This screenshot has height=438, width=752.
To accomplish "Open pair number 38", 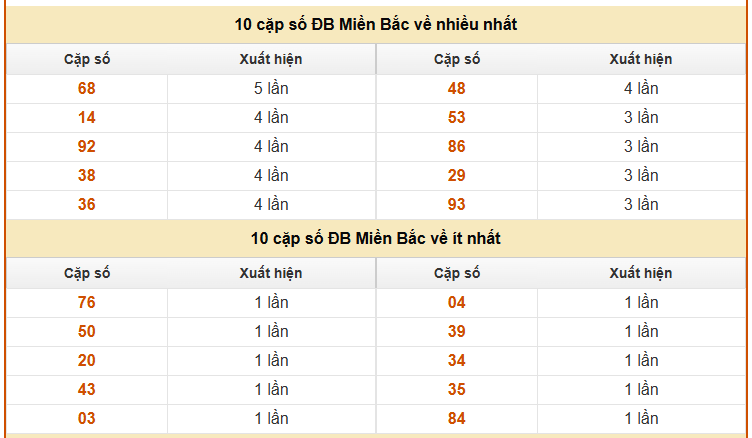I will coord(87,176).
